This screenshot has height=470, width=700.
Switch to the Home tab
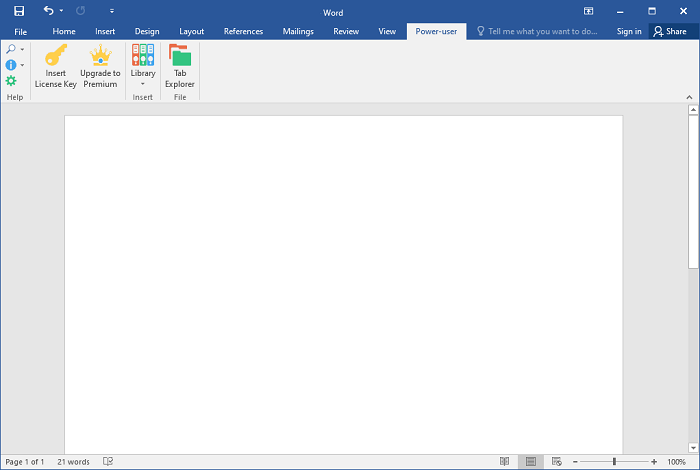point(64,31)
